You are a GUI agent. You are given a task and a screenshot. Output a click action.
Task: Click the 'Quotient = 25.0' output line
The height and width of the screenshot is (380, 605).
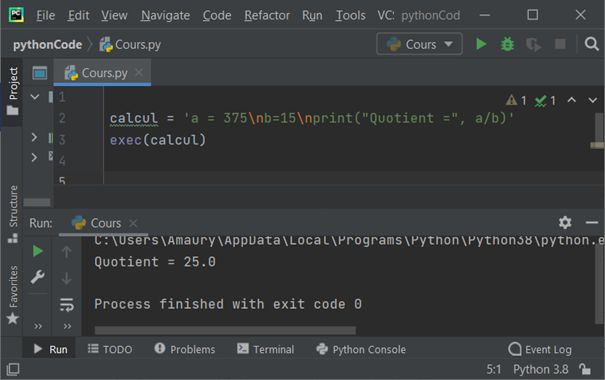click(155, 262)
